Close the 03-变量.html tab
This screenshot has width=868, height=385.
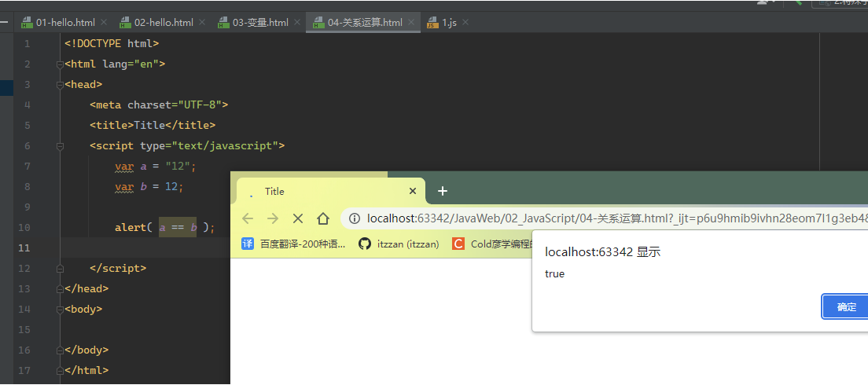point(296,23)
